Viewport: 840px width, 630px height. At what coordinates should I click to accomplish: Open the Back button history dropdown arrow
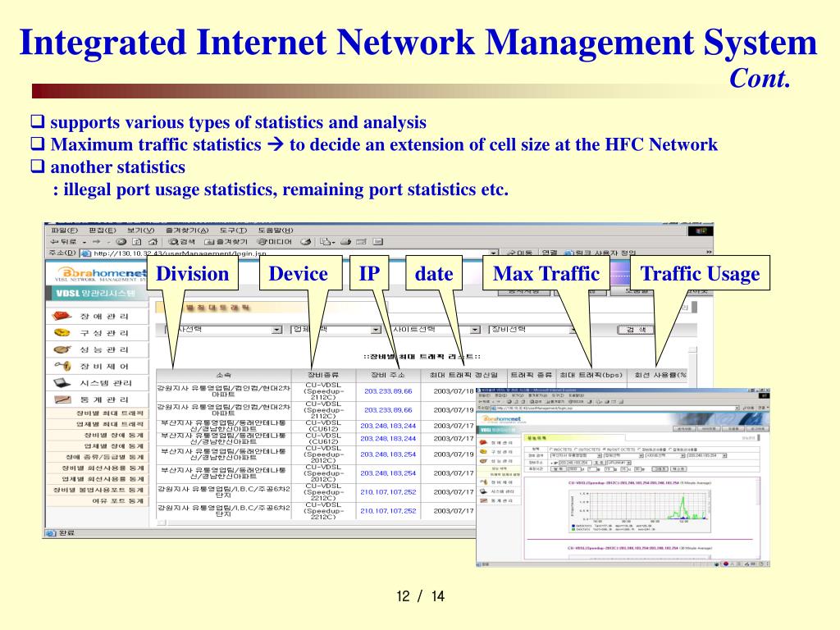click(x=84, y=242)
